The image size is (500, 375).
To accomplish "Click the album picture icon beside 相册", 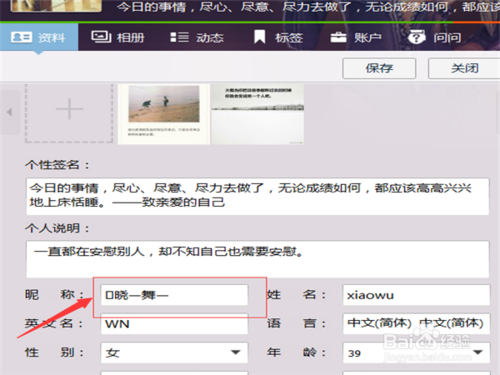I will (101, 37).
